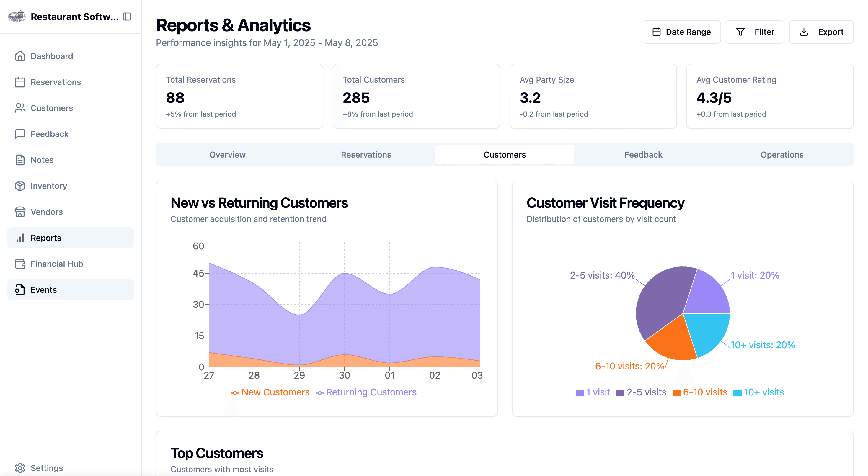This screenshot has width=868, height=476.
Task: Click the Reports bar chart icon
Action: (20, 238)
